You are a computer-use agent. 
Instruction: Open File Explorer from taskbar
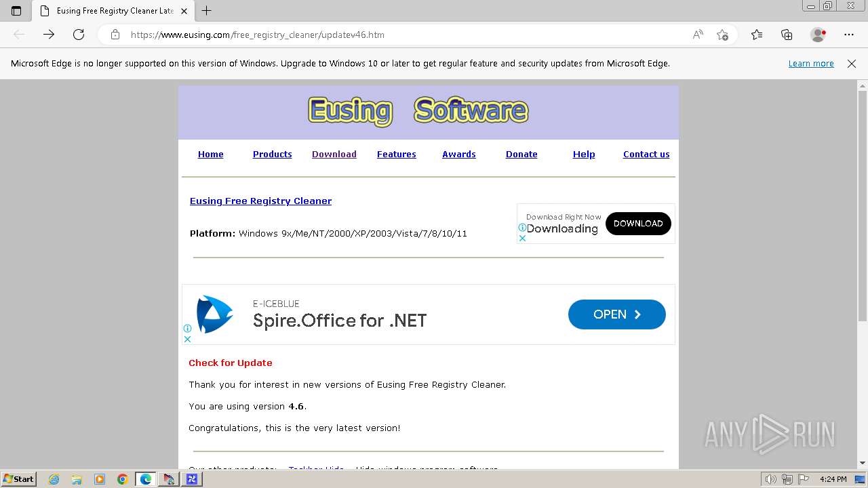coord(77,479)
